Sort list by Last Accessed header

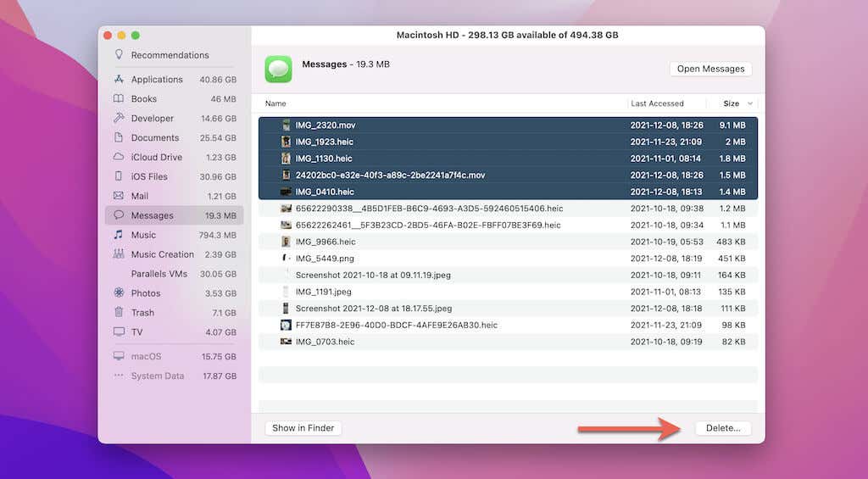[657, 103]
